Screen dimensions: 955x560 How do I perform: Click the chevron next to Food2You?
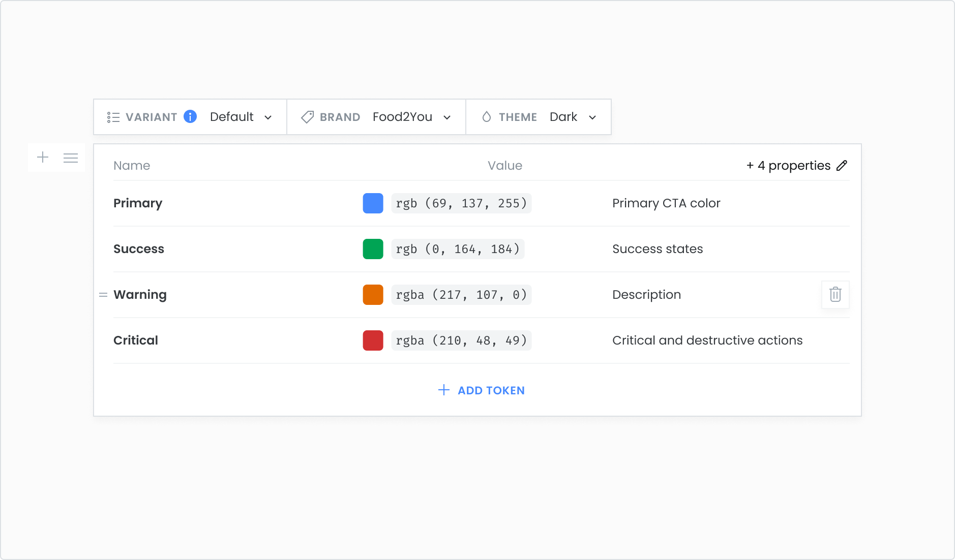point(447,118)
